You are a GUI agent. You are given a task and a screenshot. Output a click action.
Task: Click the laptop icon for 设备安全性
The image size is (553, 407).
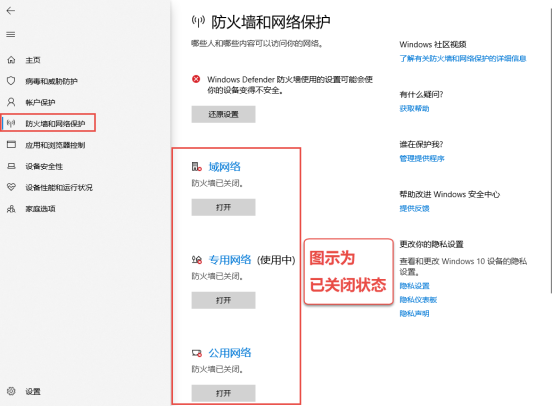click(11, 166)
